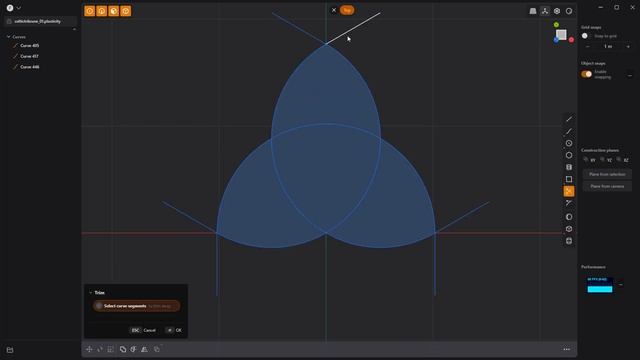Click the Mirror icon in the bottom toolbar
The image size is (640, 360).
click(144, 349)
